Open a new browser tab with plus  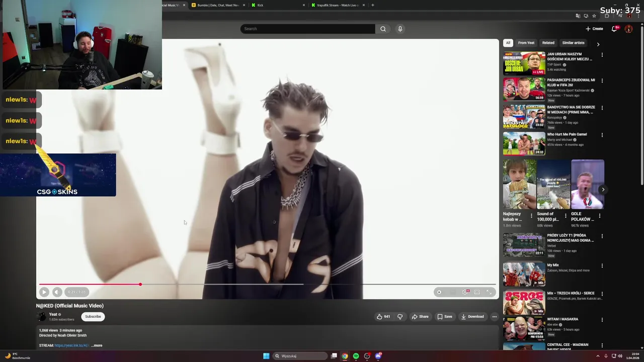pyautogui.click(x=372, y=5)
